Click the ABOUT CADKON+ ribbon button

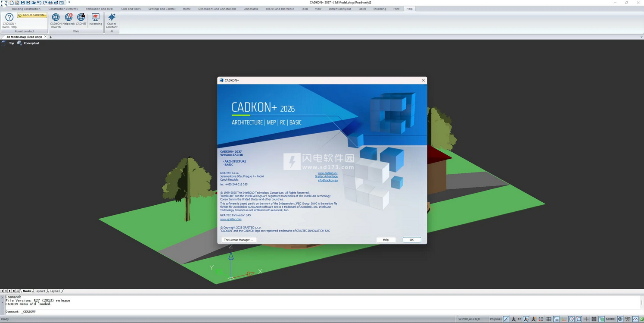tap(32, 15)
